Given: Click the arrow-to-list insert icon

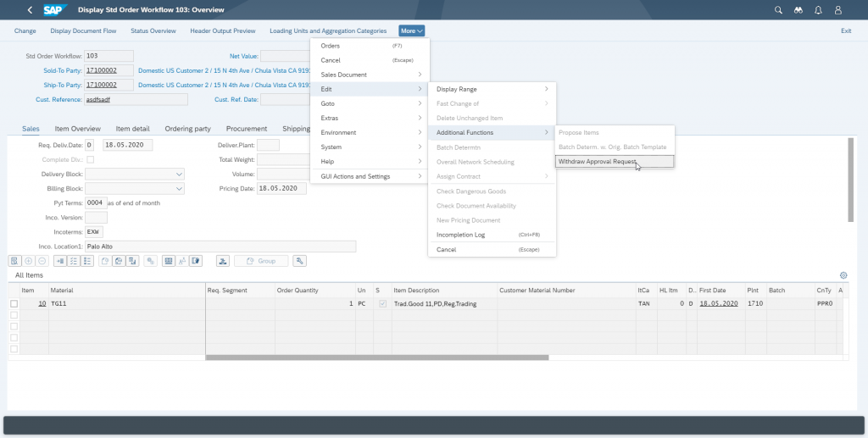Looking at the screenshot, I should 60,261.
